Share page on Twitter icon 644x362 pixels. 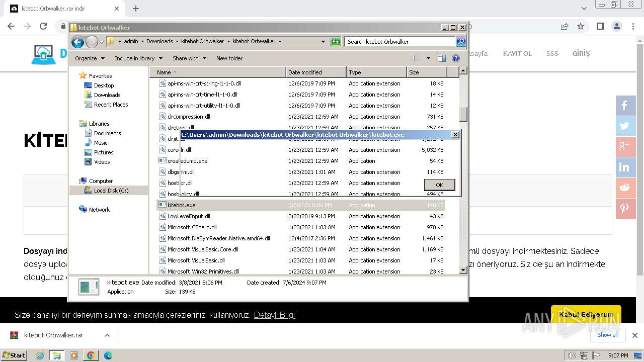626,126
